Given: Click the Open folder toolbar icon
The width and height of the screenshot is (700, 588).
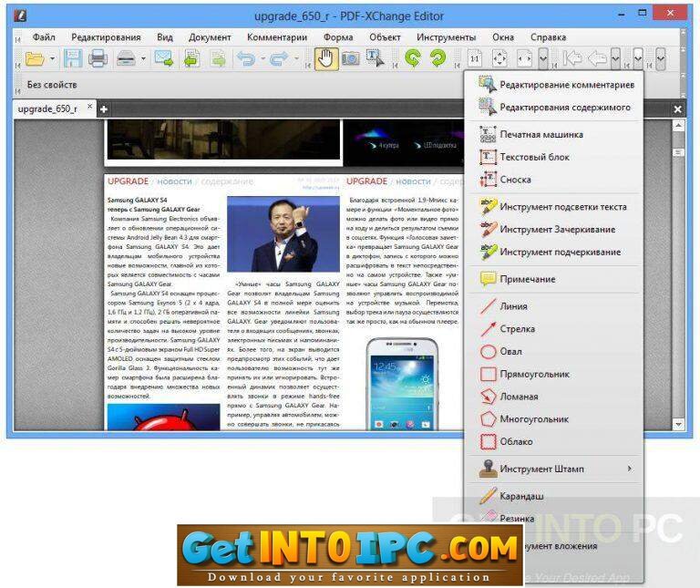Looking at the screenshot, I should [35, 58].
